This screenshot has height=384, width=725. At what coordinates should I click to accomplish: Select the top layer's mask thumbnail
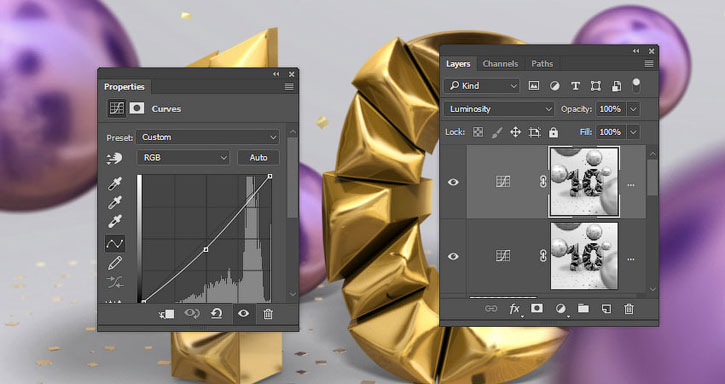coord(584,182)
